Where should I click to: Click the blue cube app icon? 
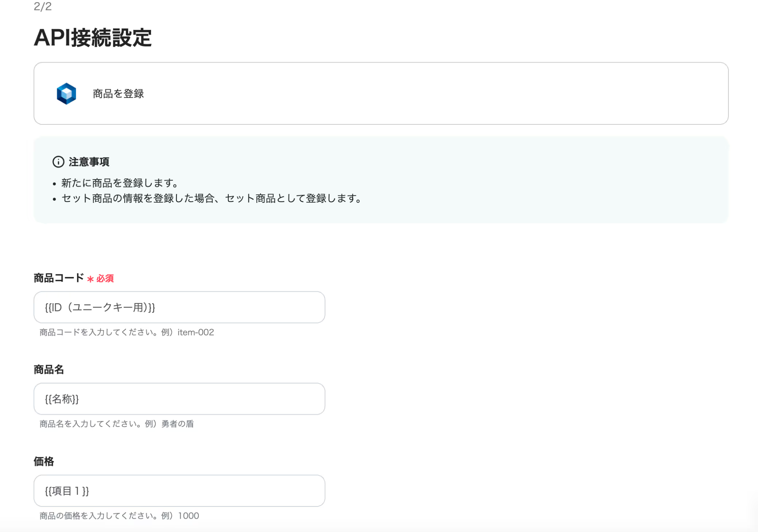pos(66,93)
